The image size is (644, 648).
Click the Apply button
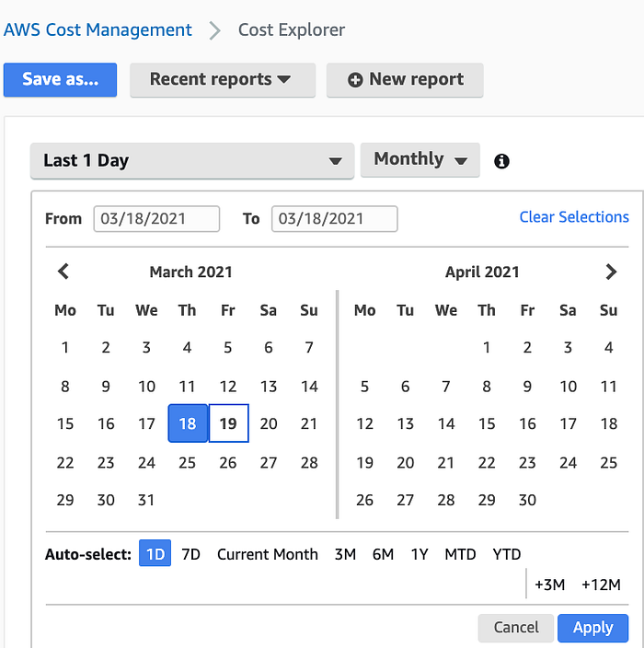(x=592, y=628)
